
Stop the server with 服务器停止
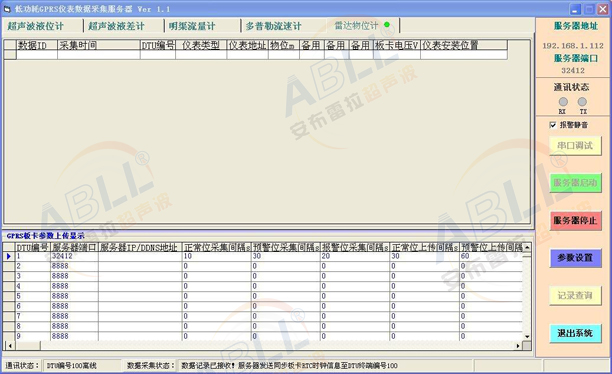tap(575, 221)
